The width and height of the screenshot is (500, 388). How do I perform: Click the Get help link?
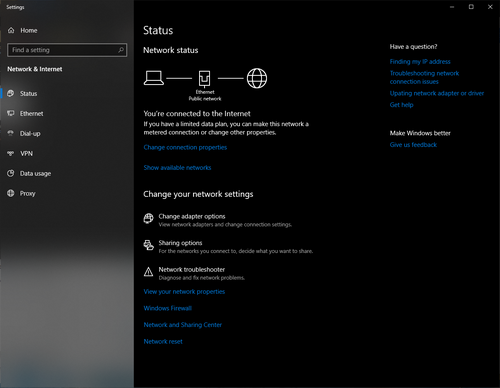pos(401,105)
